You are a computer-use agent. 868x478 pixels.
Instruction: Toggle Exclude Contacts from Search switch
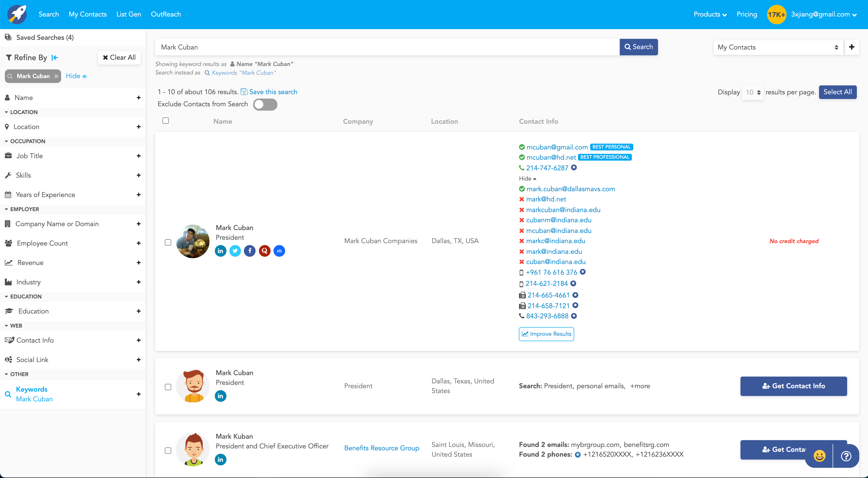(x=265, y=105)
